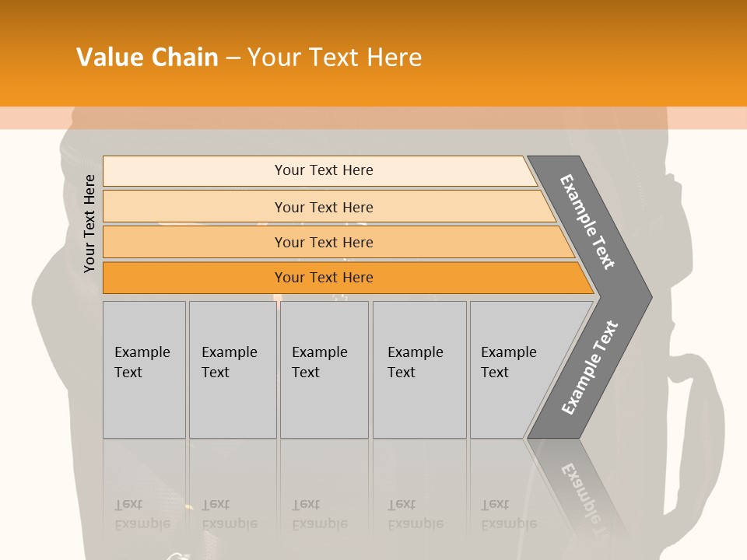Click the second "Your Text Here" bar from top
The height and width of the screenshot is (560, 747).
click(324, 207)
